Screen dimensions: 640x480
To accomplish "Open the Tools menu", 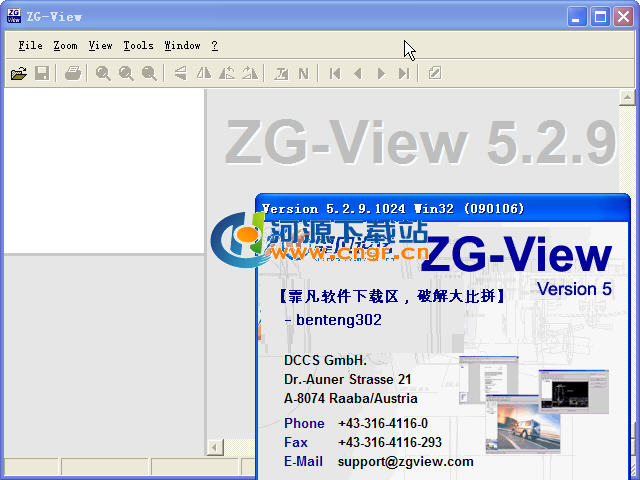I will click(138, 45).
